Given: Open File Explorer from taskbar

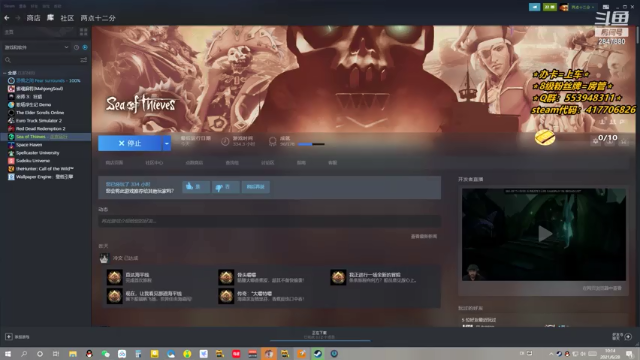Looking at the screenshot, I should (73, 354).
